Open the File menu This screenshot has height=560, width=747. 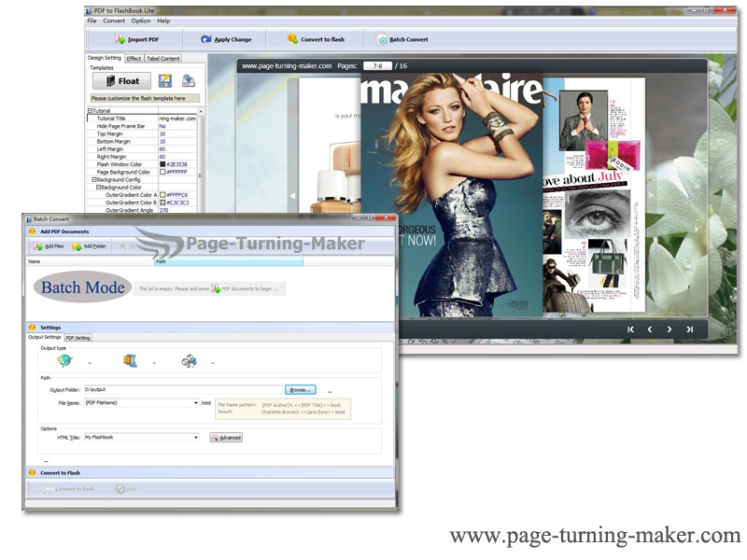[92, 21]
